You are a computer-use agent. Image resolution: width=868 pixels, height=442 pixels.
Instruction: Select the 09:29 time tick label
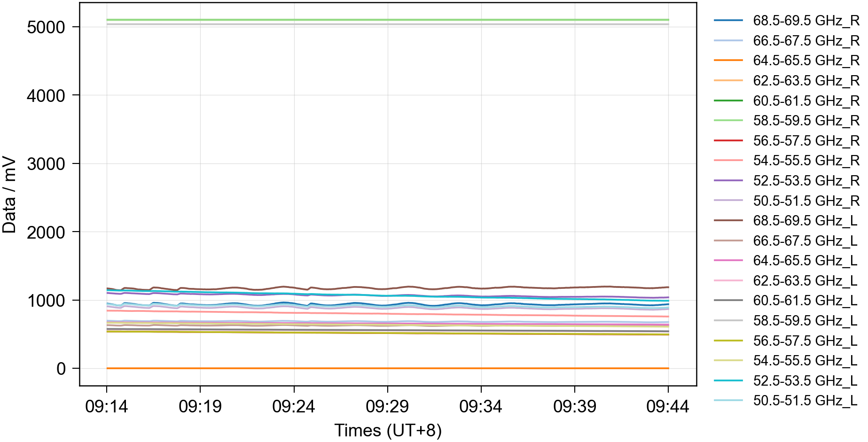click(387, 406)
